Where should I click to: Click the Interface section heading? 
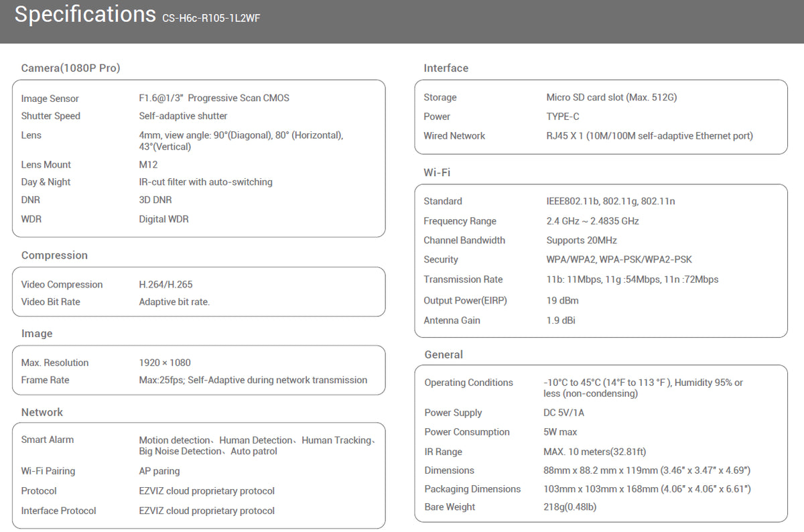446,68
